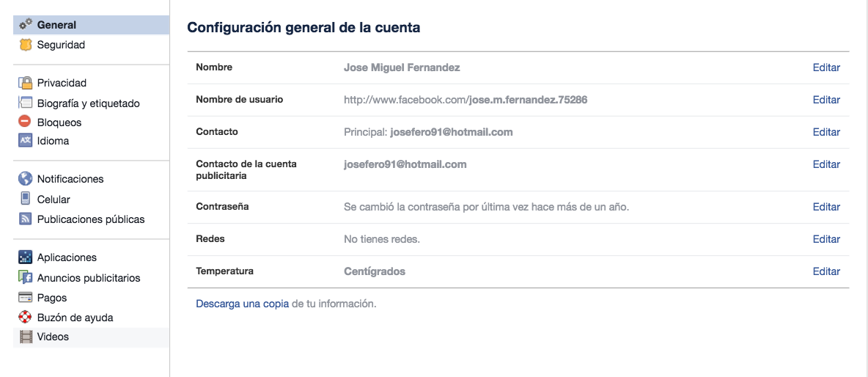This screenshot has height=377, width=868.
Task: Click the Publicaciones públicas RSS icon
Action: pyautogui.click(x=26, y=219)
